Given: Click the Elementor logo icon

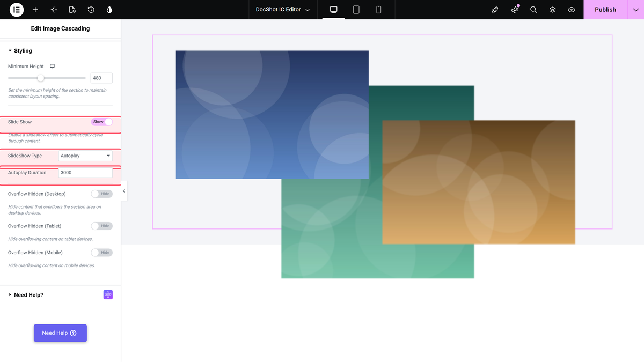Looking at the screenshot, I should point(17,10).
